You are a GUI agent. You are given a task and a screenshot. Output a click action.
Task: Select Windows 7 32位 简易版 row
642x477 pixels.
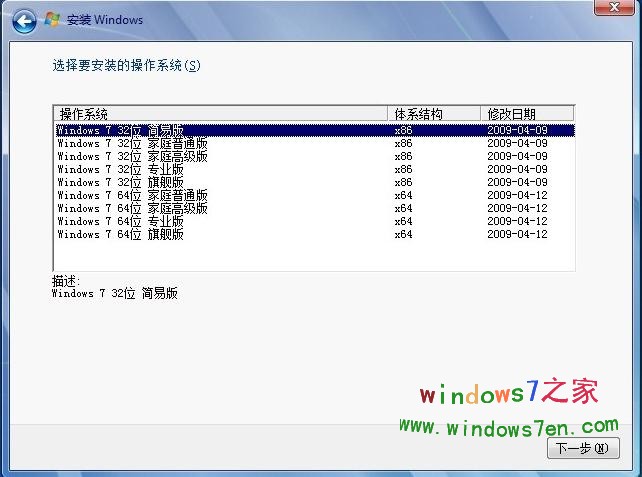tap(315, 130)
